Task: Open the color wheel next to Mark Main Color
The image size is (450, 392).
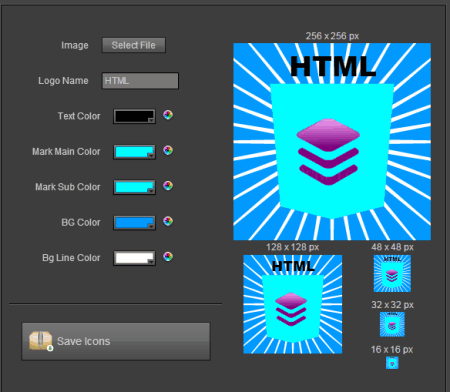Action: [x=168, y=151]
